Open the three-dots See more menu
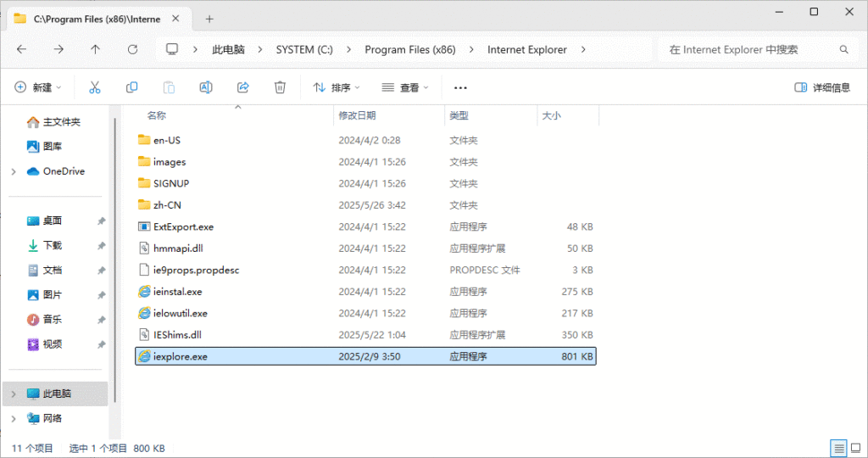 [460, 87]
